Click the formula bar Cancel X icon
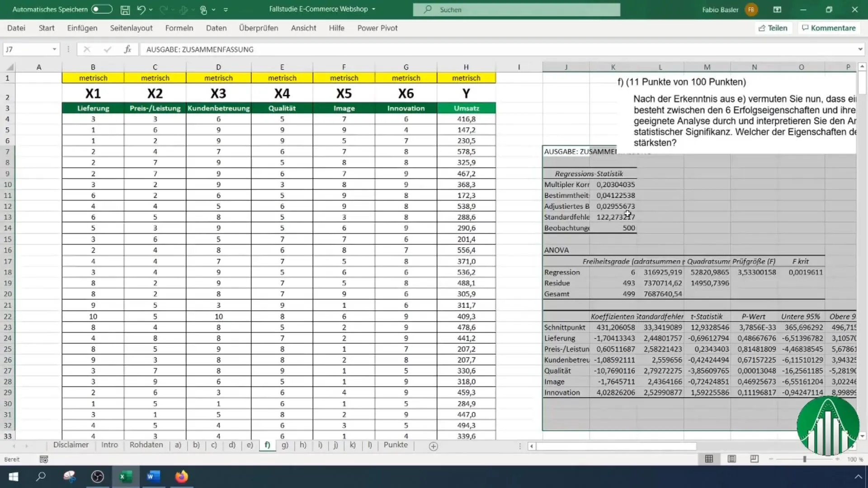This screenshot has height=488, width=868. click(87, 49)
